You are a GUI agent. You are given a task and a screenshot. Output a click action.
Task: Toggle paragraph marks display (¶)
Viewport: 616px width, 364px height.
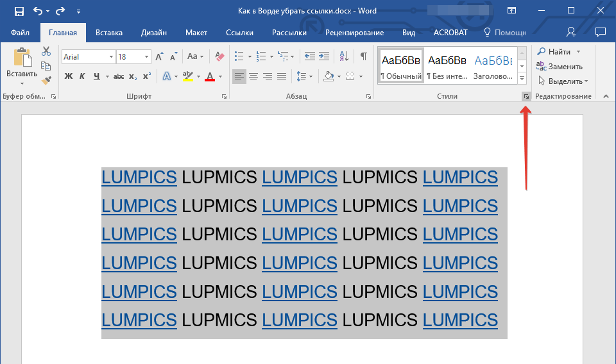(x=363, y=56)
